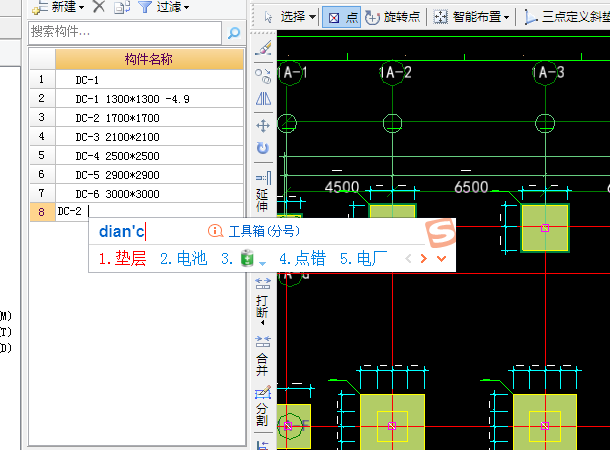
Task: Click the brush format painter icon
Action: point(263,48)
